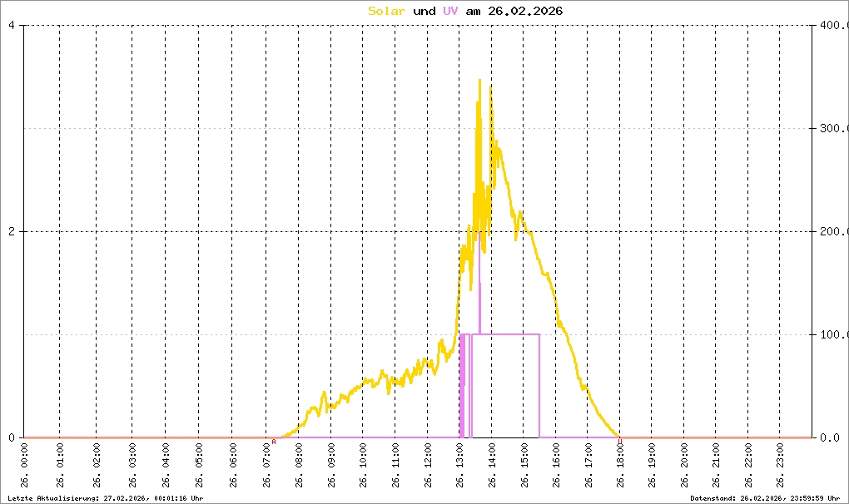Select the time label "26. 20:00"
Image resolution: width=849 pixels, height=504 pixels.
pyautogui.click(x=684, y=466)
